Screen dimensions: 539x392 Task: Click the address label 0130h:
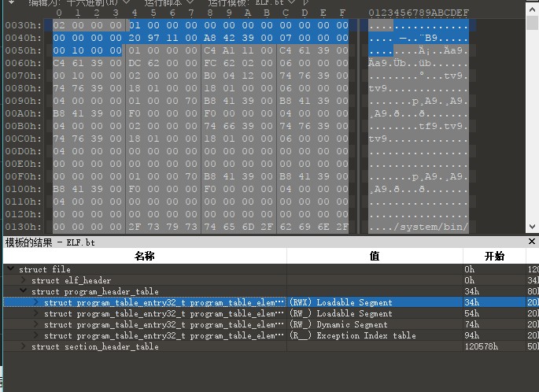click(x=24, y=227)
